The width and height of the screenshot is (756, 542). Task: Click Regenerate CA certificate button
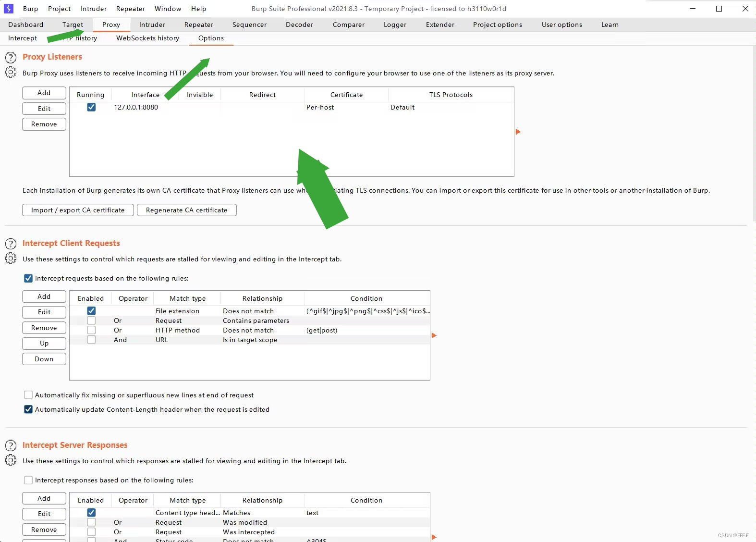(x=186, y=210)
